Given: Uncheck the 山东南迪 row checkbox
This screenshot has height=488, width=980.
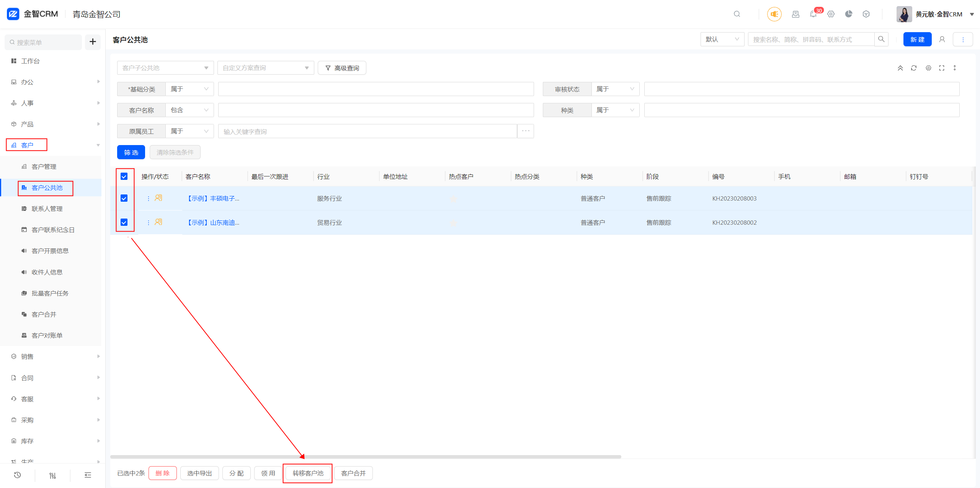Looking at the screenshot, I should pyautogui.click(x=124, y=222).
